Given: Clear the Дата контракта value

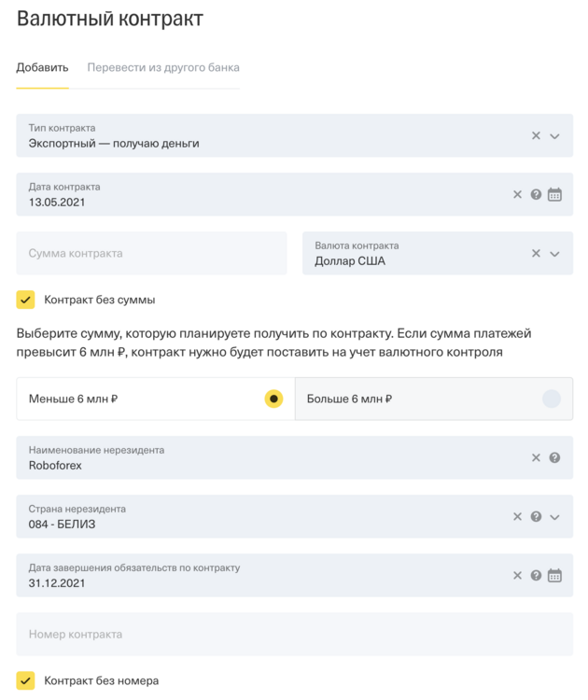Looking at the screenshot, I should [517, 195].
